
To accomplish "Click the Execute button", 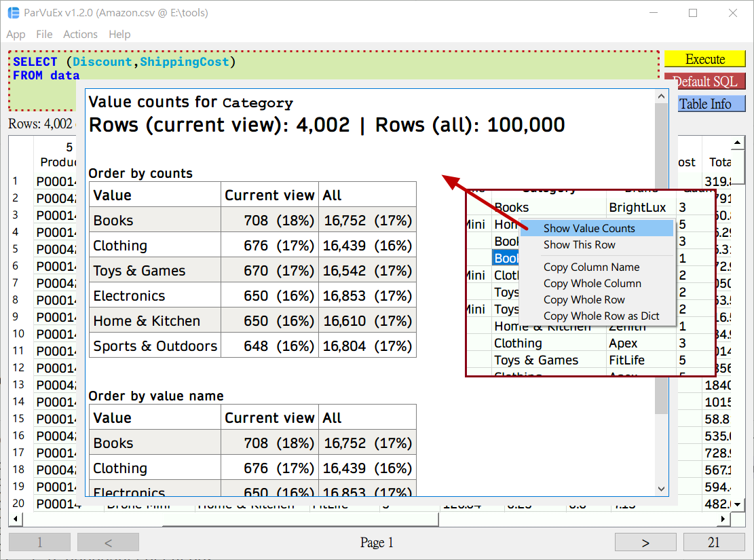I will tap(705, 59).
